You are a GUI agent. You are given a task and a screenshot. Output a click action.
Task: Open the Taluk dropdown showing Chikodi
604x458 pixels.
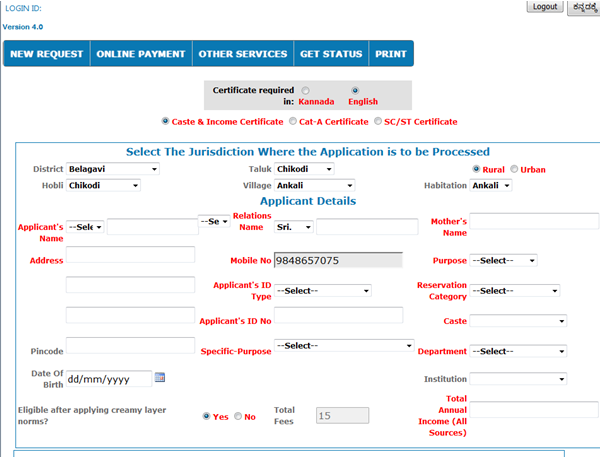tap(304, 169)
